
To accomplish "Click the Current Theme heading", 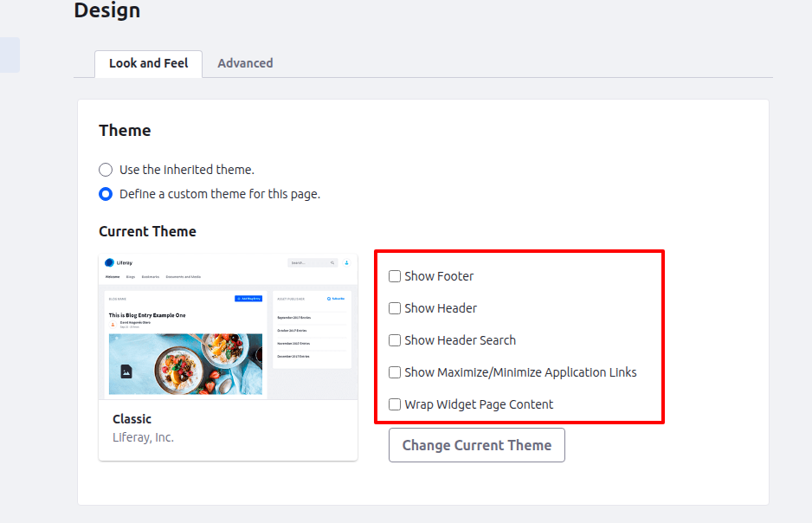I will click(x=147, y=231).
